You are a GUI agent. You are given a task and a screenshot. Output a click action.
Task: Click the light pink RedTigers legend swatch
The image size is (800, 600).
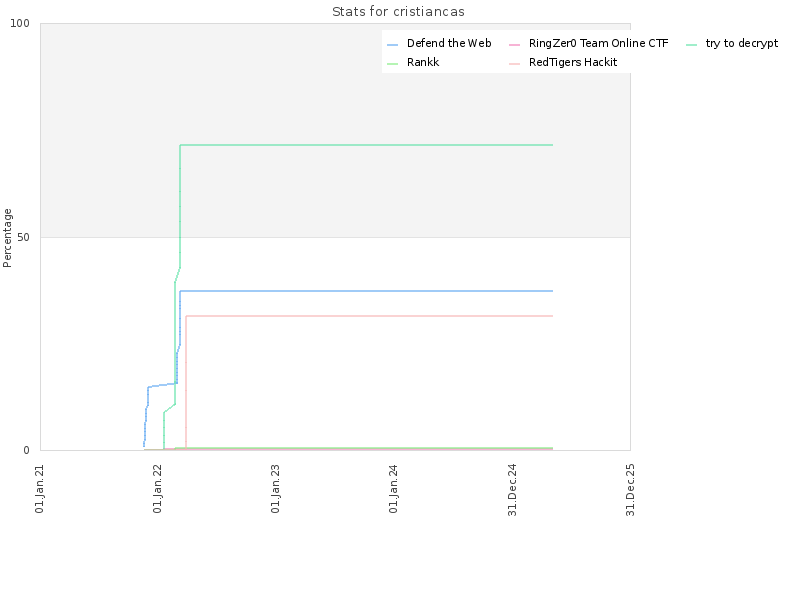(514, 64)
